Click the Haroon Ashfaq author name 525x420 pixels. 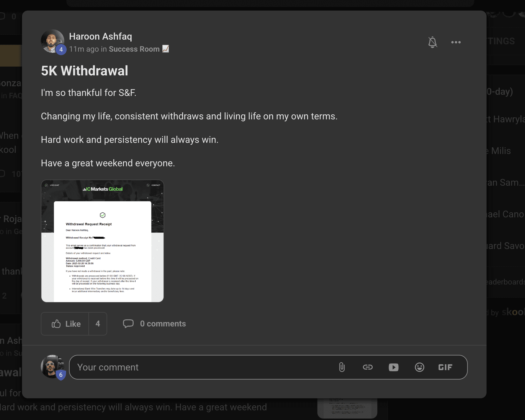tap(100, 36)
